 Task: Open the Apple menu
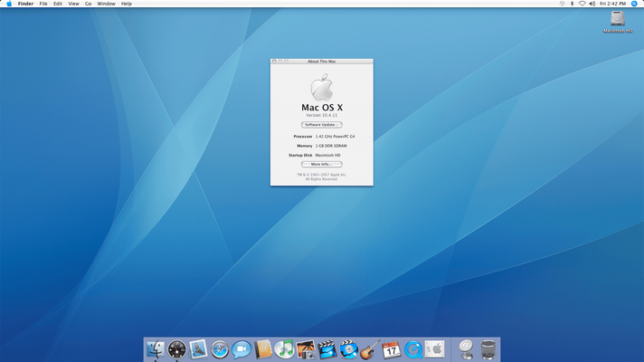(x=9, y=4)
